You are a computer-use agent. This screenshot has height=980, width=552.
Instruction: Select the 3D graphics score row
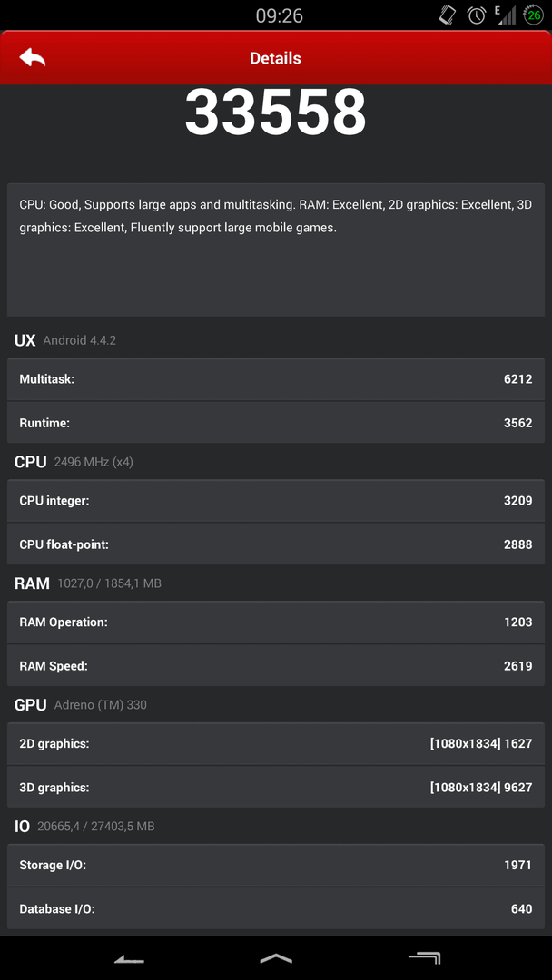[x=276, y=787]
